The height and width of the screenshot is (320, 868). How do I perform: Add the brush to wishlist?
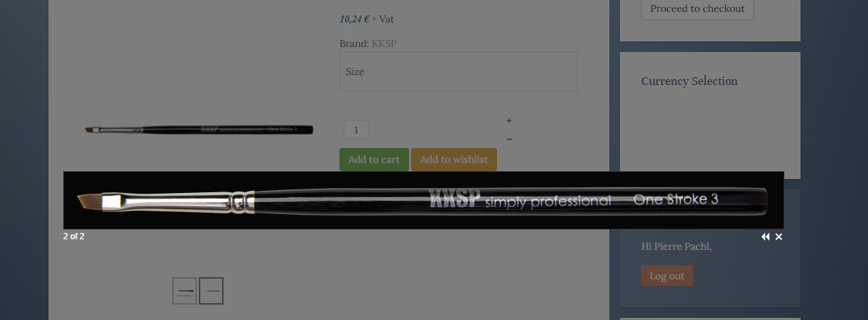[454, 159]
